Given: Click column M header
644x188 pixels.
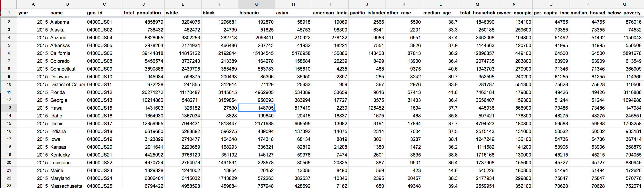Looking at the screenshot, I should point(477,4).
